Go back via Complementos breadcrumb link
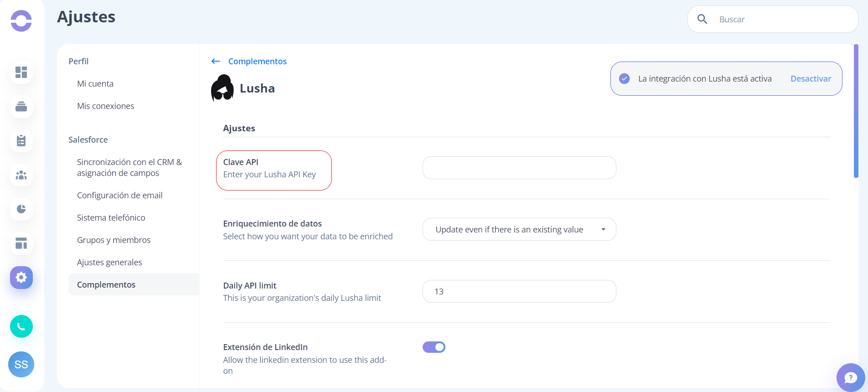The image size is (868, 392). pos(257,62)
